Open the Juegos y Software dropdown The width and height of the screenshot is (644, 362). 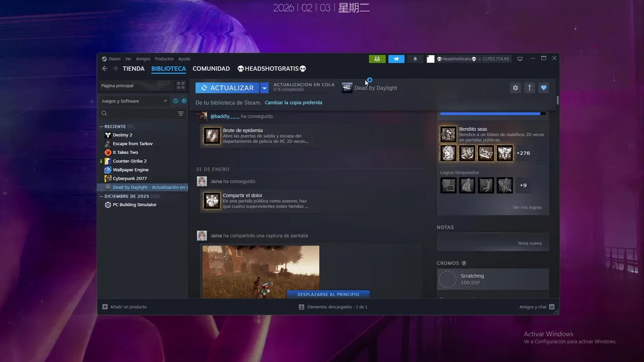pyautogui.click(x=134, y=101)
